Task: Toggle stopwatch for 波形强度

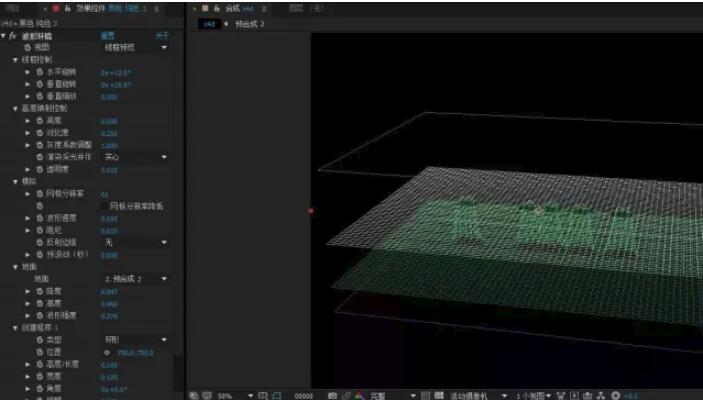Action: 40,316
